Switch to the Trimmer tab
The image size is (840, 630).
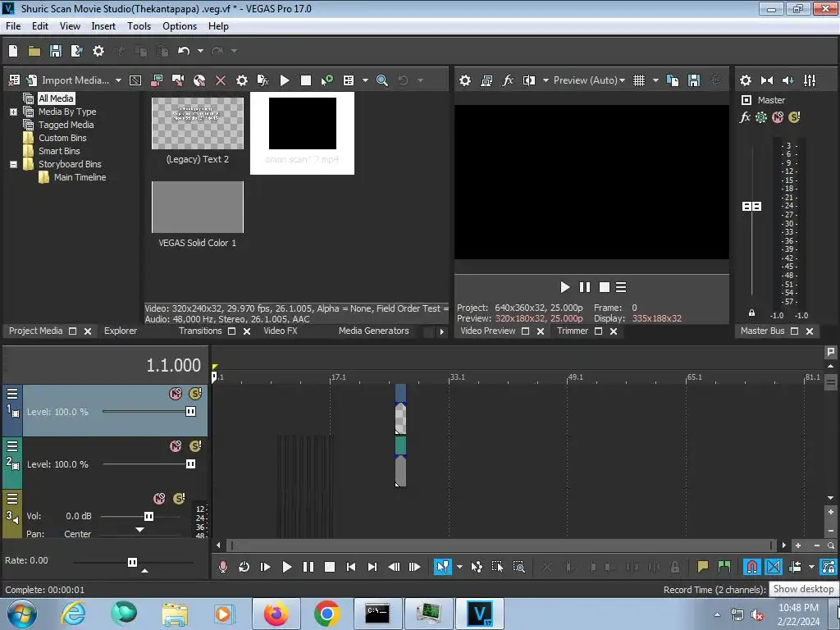(572, 331)
